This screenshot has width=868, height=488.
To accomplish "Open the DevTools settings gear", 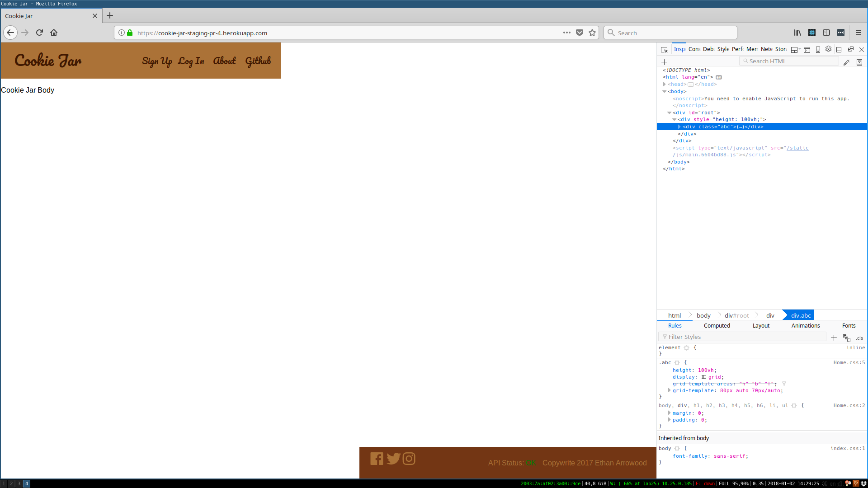I will pos(829,50).
